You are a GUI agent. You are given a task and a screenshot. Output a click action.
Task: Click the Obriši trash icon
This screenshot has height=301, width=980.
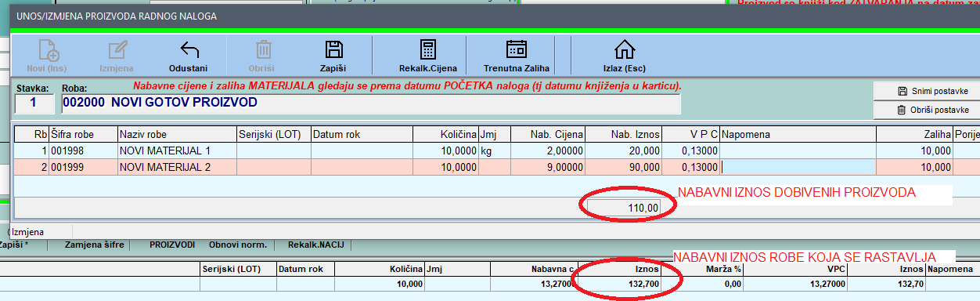(263, 50)
